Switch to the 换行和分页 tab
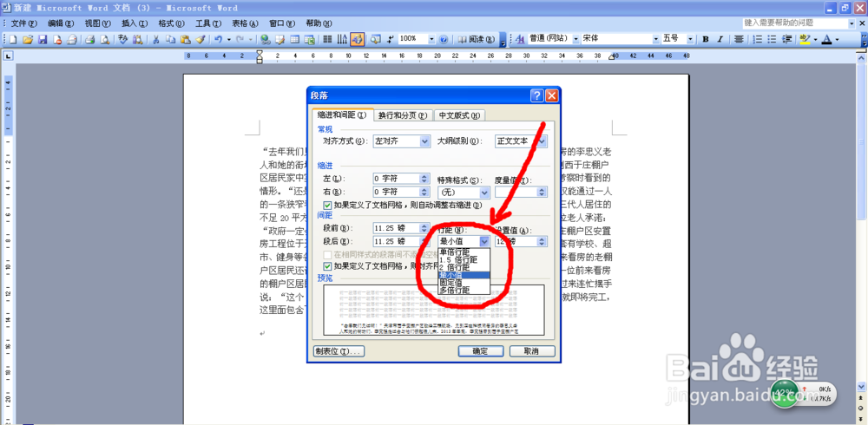Viewport: 868px width, 425px height. (x=403, y=115)
